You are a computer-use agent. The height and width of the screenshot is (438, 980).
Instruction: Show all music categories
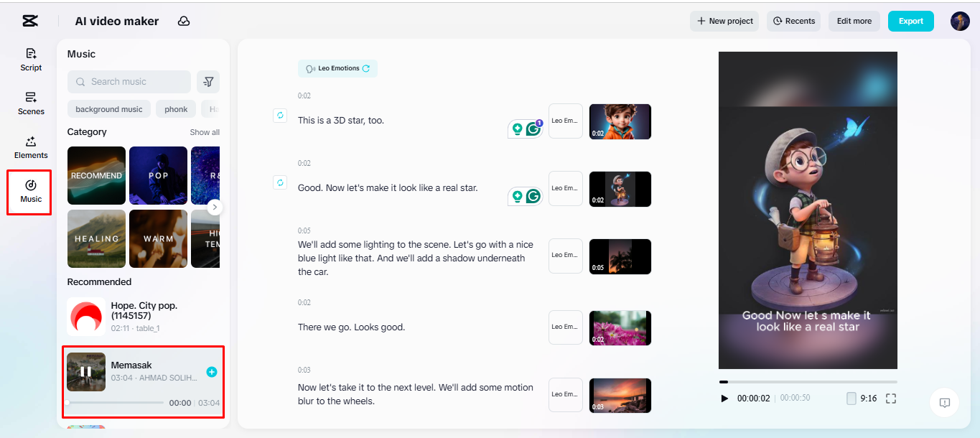[205, 132]
